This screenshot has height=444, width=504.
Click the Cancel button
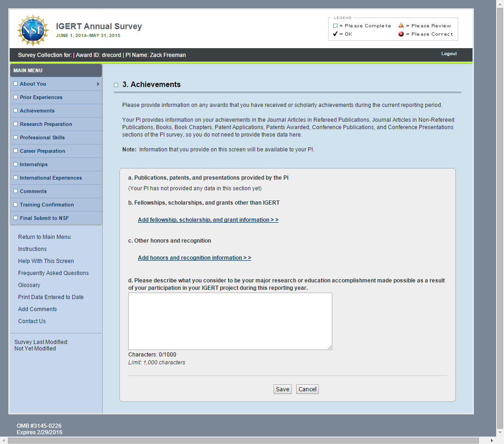(307, 389)
